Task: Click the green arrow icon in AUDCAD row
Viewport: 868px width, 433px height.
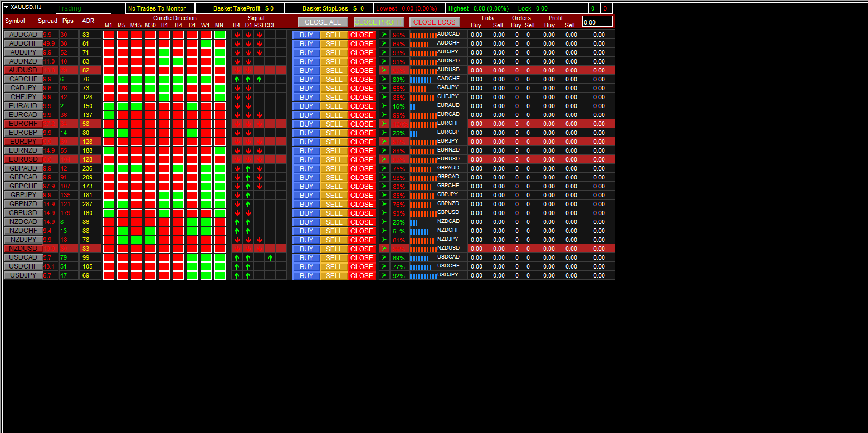Action: pyautogui.click(x=384, y=35)
